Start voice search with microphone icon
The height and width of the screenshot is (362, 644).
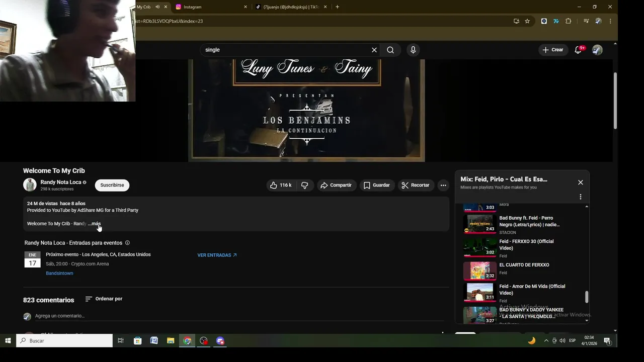[x=413, y=50]
